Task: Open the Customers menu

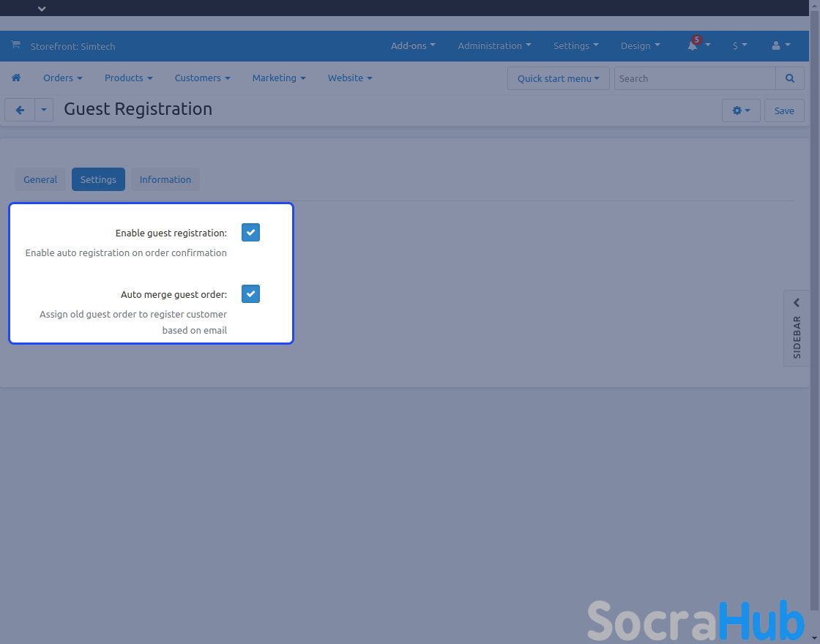Action: coord(202,78)
